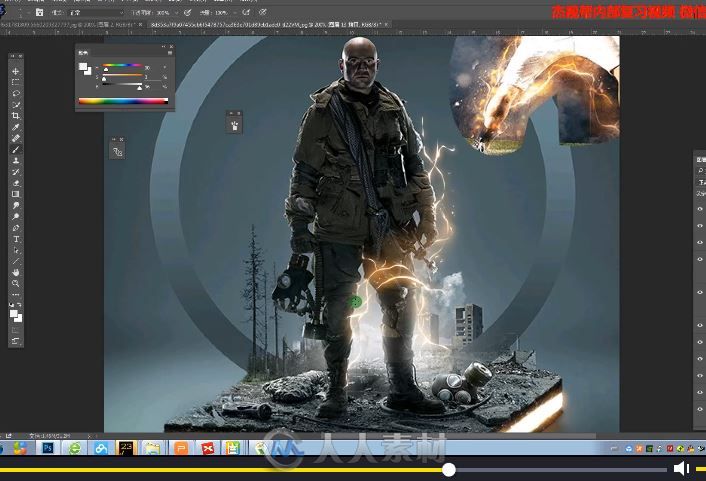Select the Crop tool
Viewport: 706px width, 481px height.
[16, 116]
